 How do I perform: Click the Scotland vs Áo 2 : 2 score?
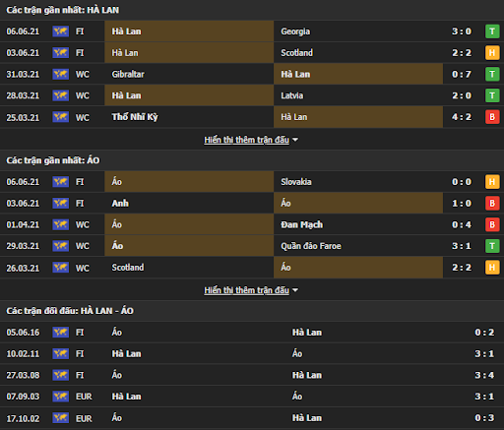click(x=462, y=268)
